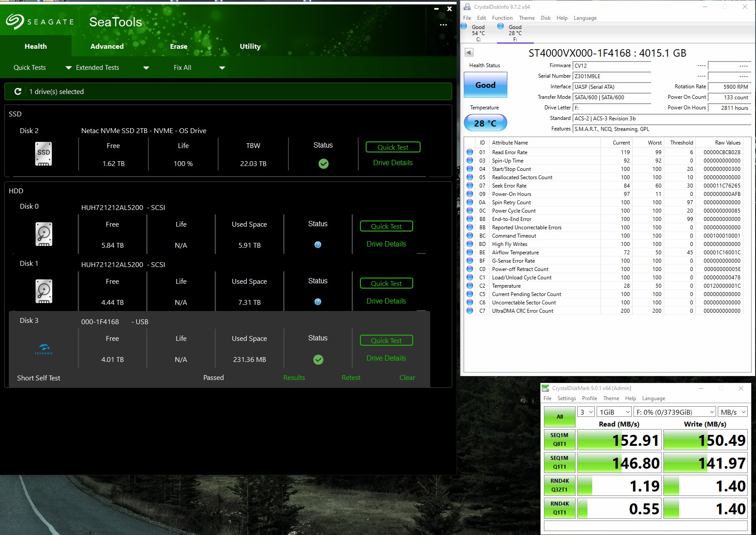
Task: Clear the Short Self Test result
Action: (407, 378)
